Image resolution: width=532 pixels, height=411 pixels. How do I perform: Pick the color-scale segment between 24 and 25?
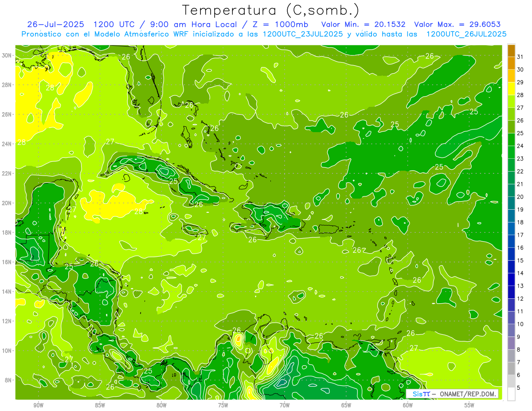511,139
